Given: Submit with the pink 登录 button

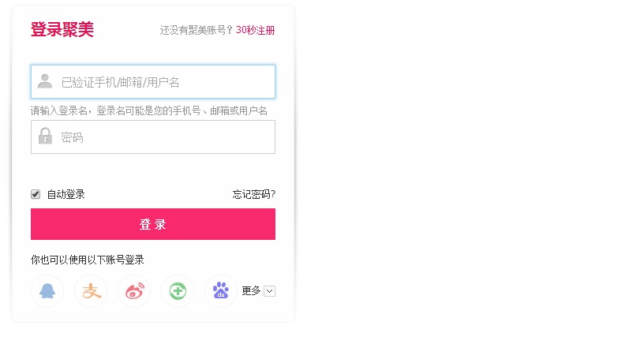Looking at the screenshot, I should [153, 224].
